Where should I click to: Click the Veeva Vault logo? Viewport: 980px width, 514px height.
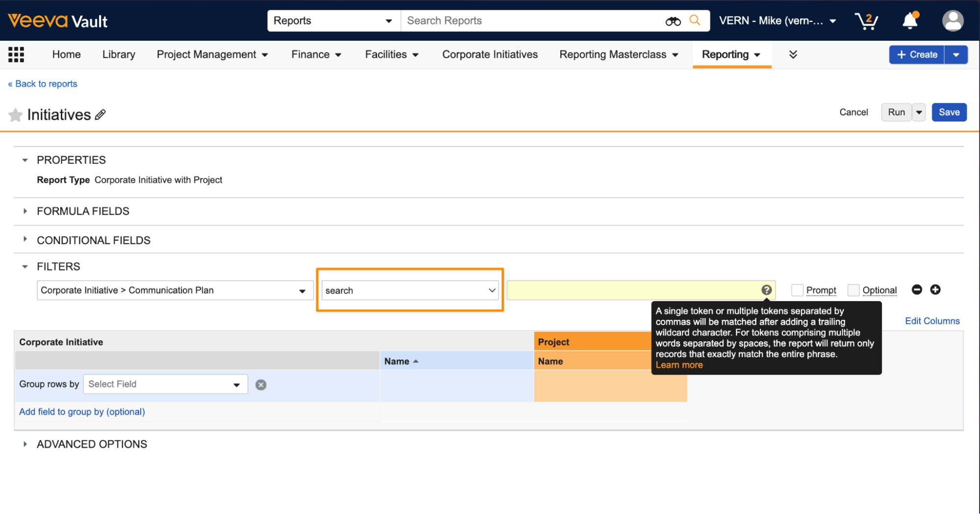point(58,21)
